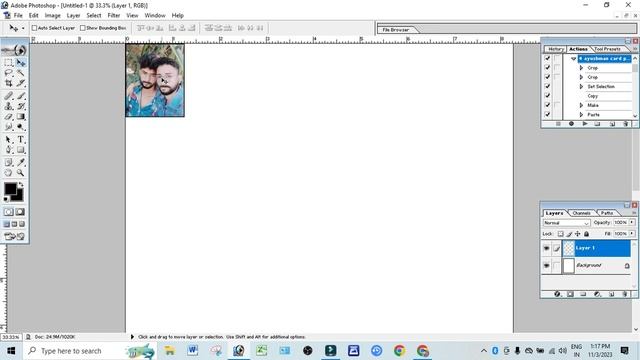Viewport: 640px width, 360px height.
Task: Expand the Set Selection action step
Action: 581,87
